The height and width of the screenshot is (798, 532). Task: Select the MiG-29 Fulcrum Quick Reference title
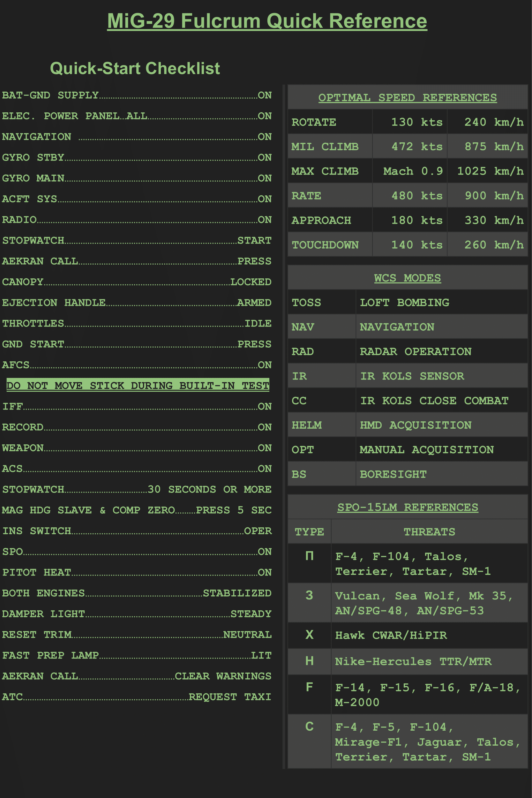[267, 21]
